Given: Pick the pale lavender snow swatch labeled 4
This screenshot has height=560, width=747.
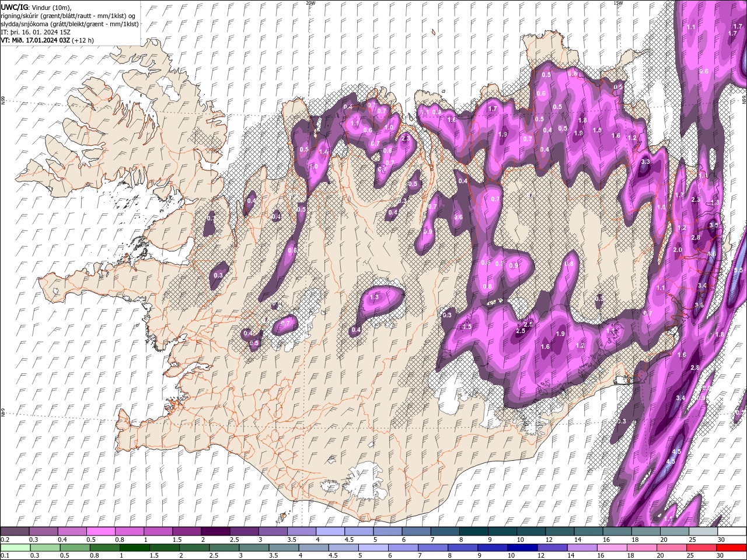Looking at the screenshot, I should 330,531.
